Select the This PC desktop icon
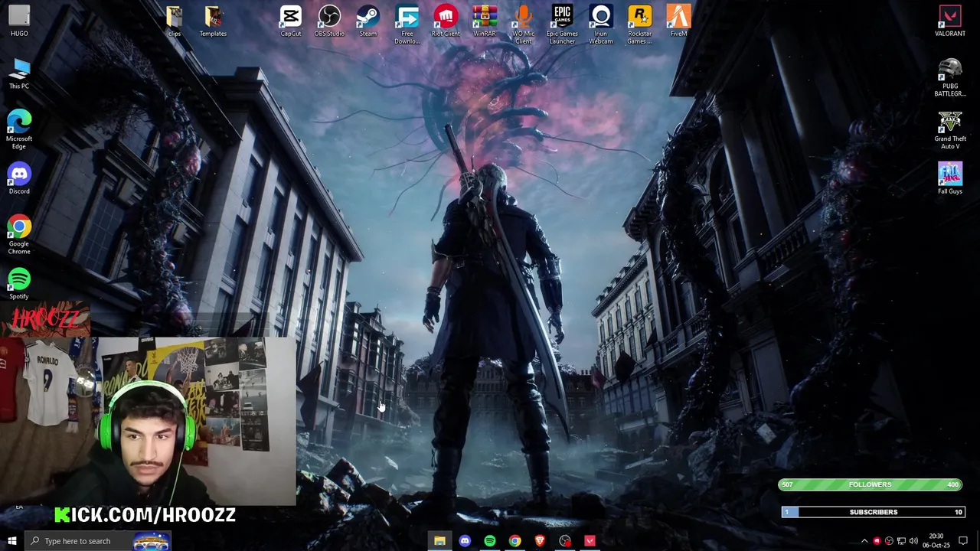 pyautogui.click(x=19, y=74)
